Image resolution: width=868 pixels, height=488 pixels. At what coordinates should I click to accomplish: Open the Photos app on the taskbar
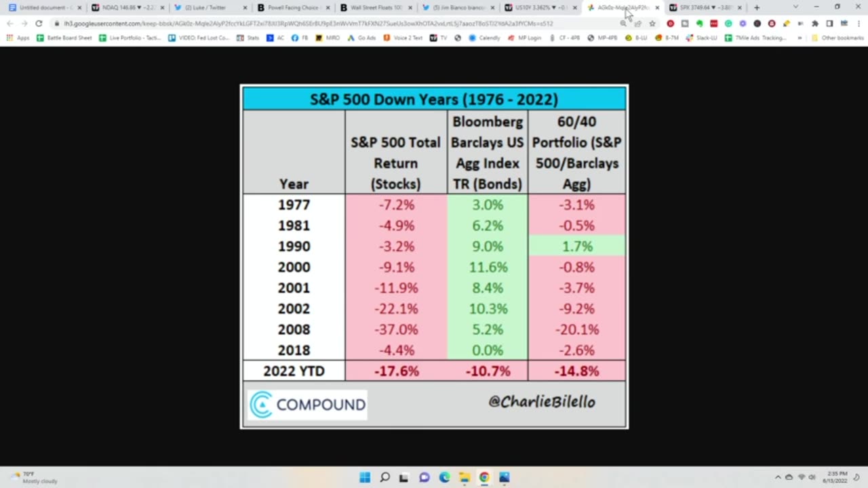(x=504, y=477)
